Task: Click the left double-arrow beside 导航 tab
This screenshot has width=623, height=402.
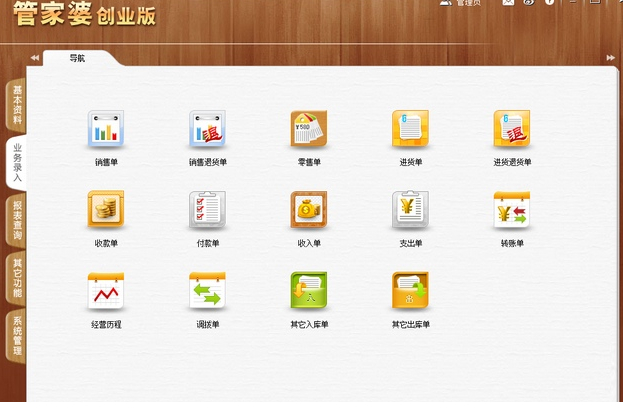Action: click(35, 58)
